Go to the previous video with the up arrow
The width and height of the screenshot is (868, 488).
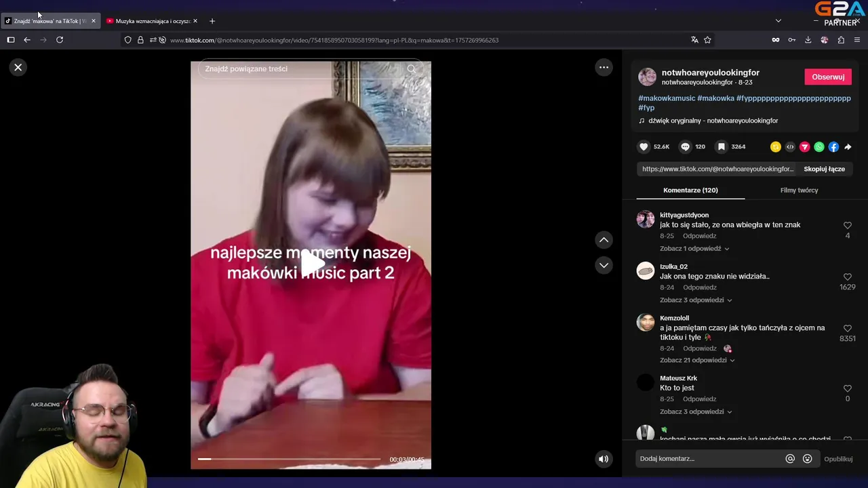[x=604, y=240]
